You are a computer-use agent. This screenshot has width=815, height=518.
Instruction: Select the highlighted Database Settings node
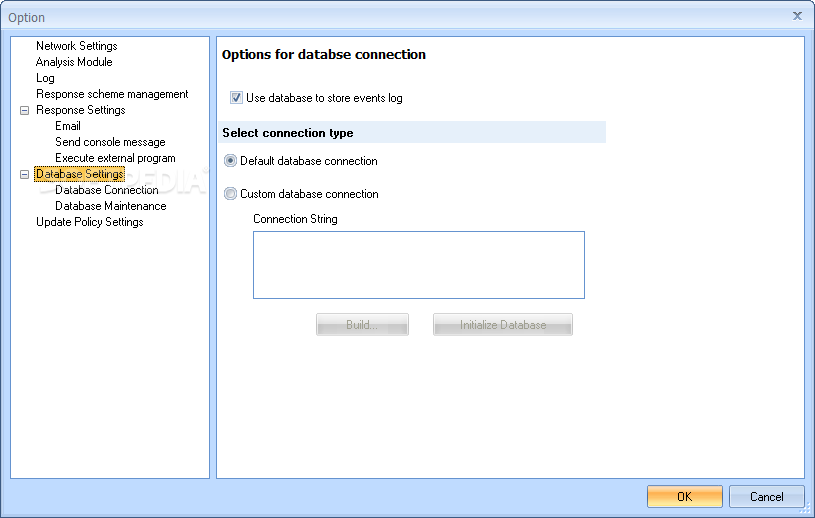pyautogui.click(x=80, y=174)
